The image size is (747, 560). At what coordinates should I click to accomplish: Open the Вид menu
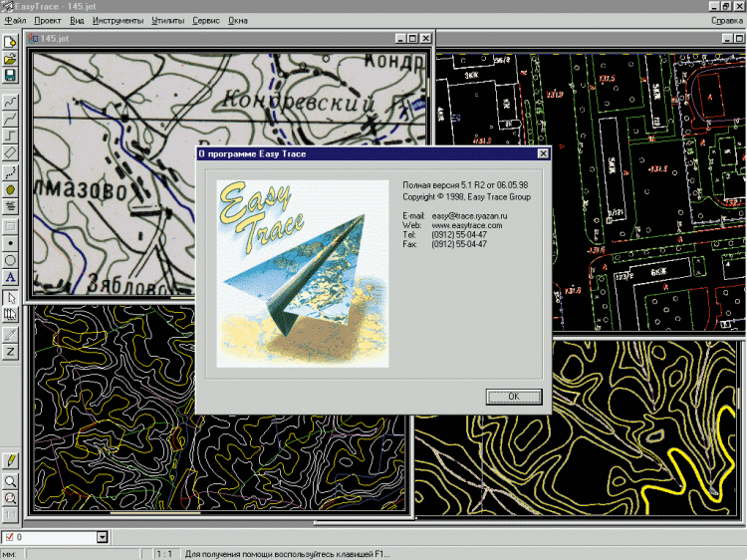tap(77, 21)
